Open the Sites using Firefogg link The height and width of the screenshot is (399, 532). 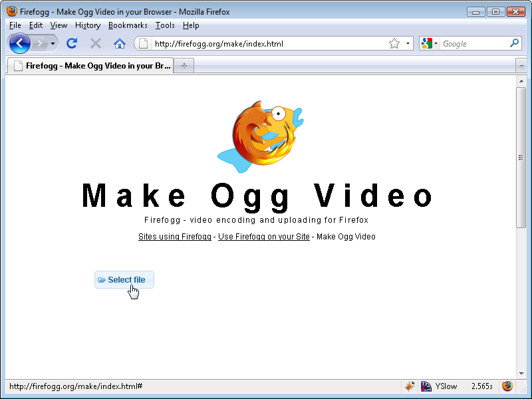(174, 236)
